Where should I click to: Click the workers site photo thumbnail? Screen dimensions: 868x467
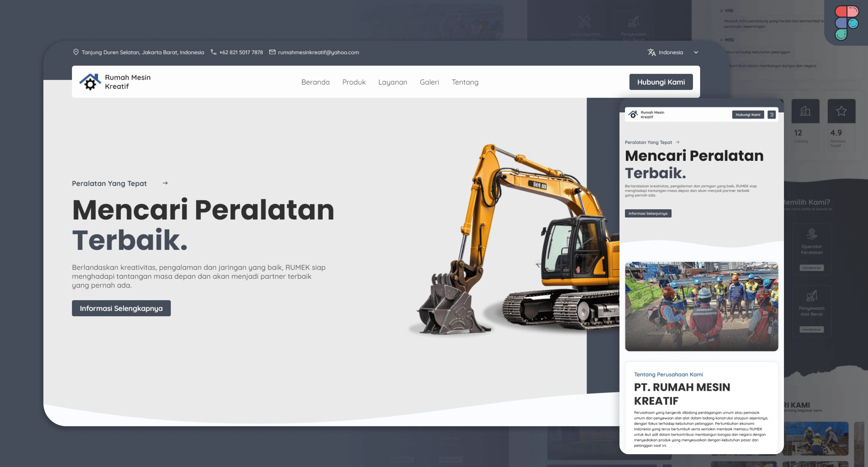tap(701, 306)
